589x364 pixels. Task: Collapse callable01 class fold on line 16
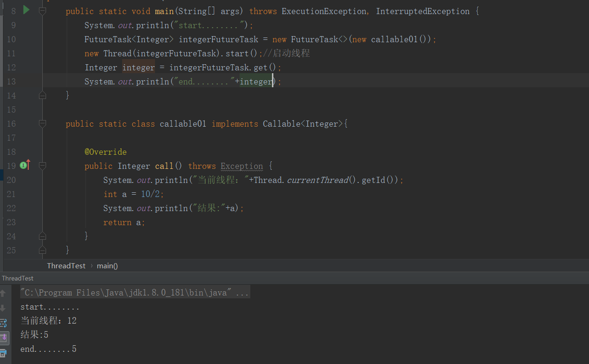(x=42, y=123)
